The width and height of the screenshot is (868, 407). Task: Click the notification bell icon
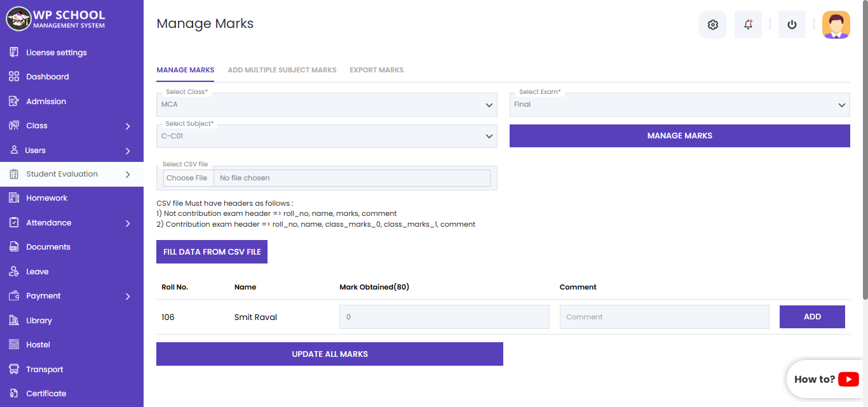748,25
